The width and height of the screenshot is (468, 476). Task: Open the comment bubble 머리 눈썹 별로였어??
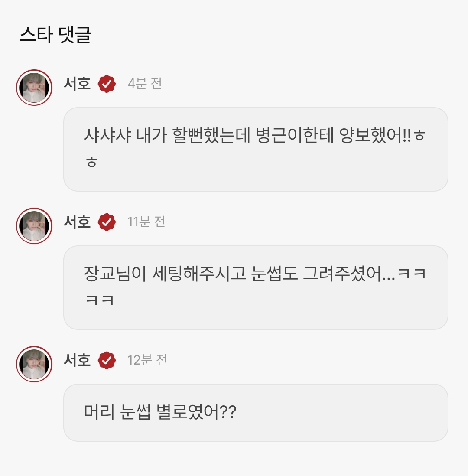coord(256,413)
